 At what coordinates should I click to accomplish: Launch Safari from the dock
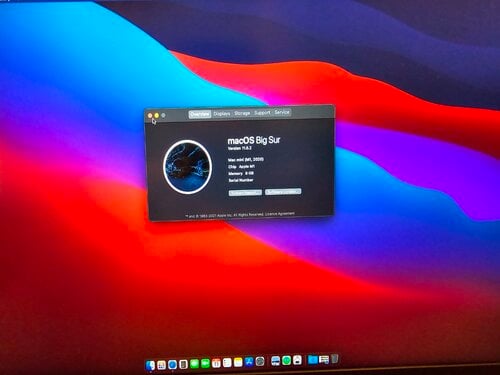tap(172, 364)
